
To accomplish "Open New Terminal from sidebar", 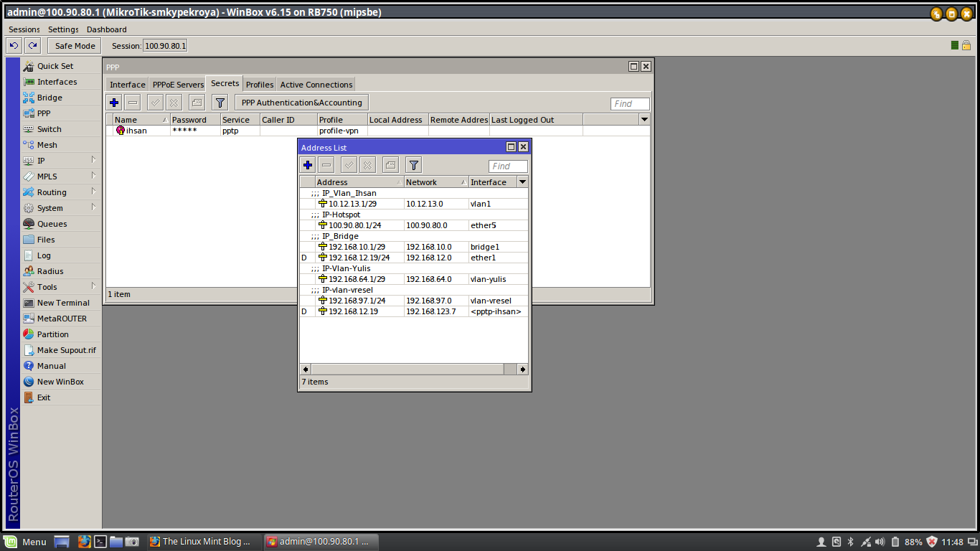I will tap(60, 303).
